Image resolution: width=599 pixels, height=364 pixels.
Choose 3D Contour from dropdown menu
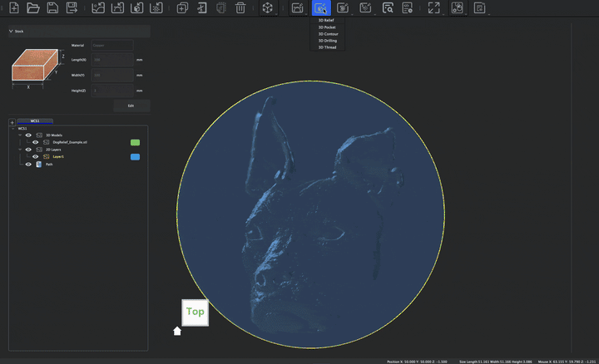click(x=328, y=34)
